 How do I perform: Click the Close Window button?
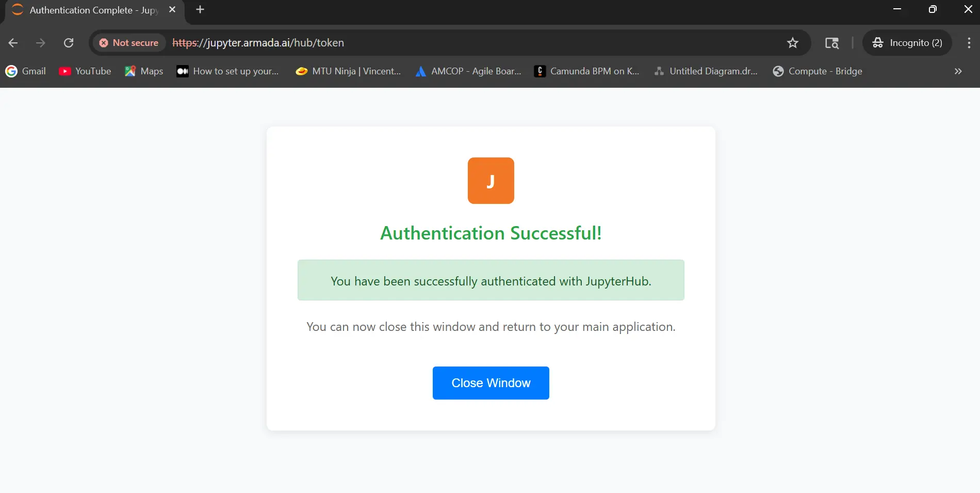(491, 383)
